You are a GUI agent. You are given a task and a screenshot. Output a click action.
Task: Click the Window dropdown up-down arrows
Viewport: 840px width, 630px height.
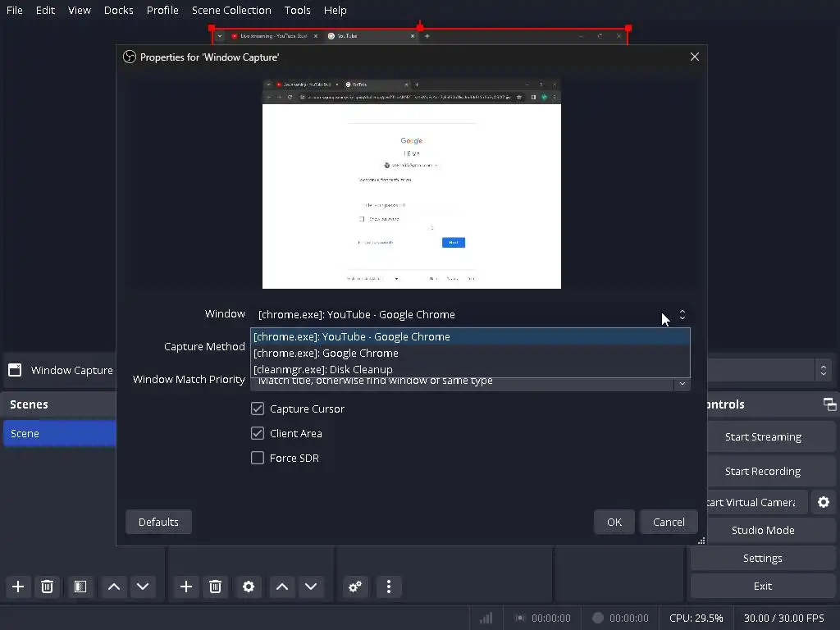tap(682, 314)
